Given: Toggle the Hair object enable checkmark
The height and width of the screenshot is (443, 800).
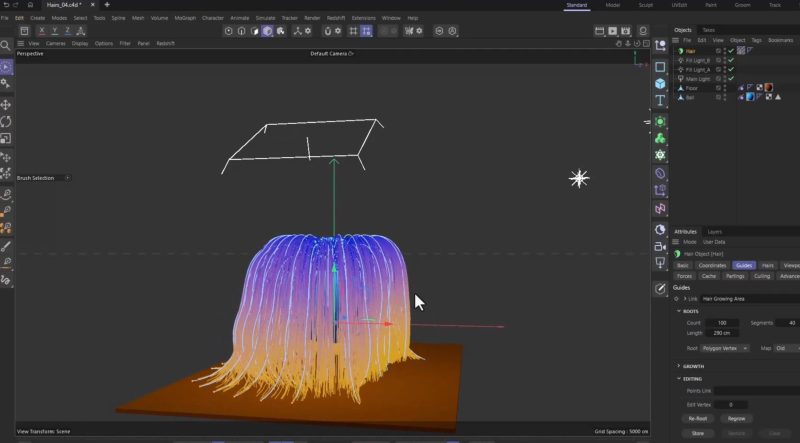Looking at the screenshot, I should 731,51.
